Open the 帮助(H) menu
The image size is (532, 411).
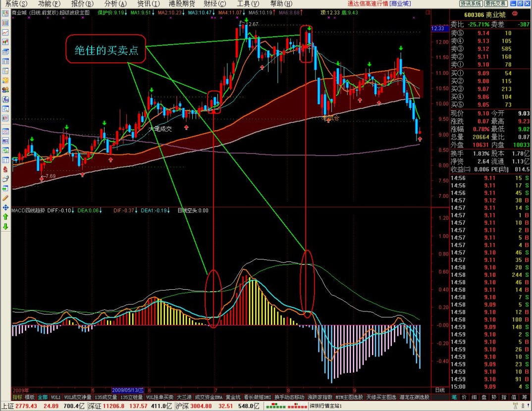(x=281, y=4)
